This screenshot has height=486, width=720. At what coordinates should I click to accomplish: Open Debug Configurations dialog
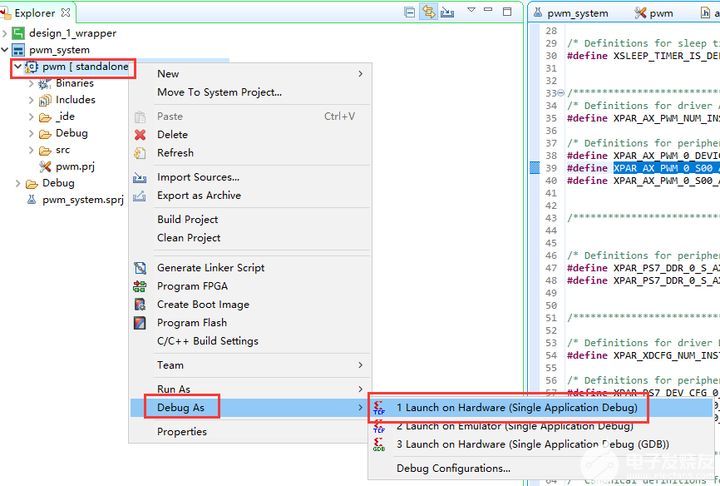click(542, 468)
